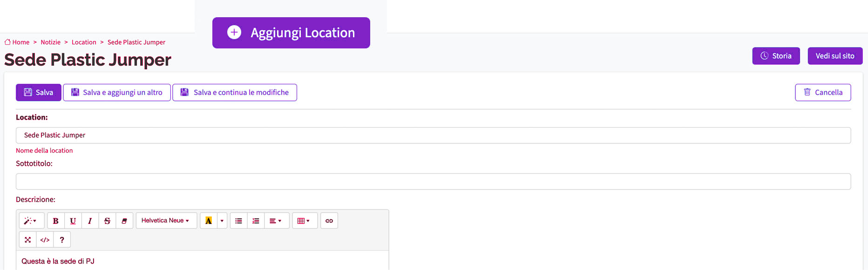Viewport: 868px width, 270px height.
Task: Insert an unordered bullet list
Action: pos(238,221)
